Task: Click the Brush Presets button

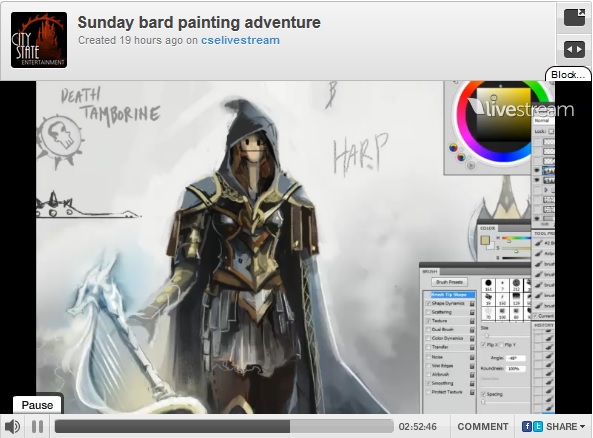Action: (x=449, y=282)
